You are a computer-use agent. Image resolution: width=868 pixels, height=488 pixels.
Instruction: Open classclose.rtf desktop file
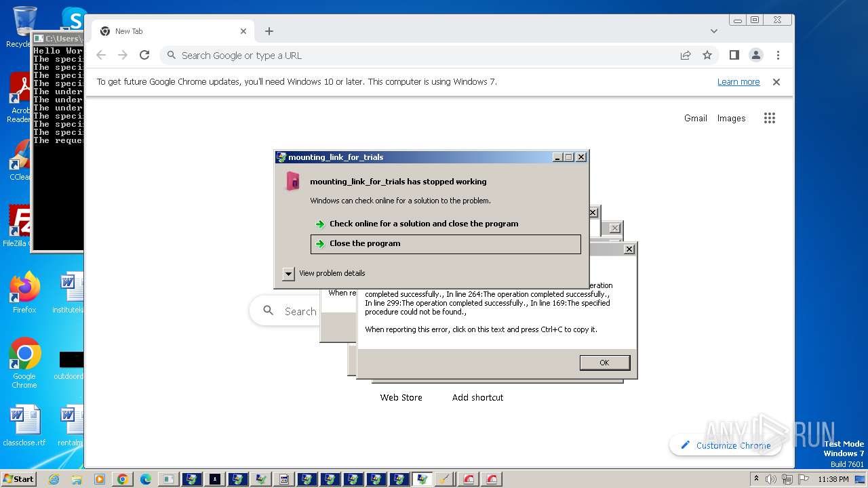(24, 426)
